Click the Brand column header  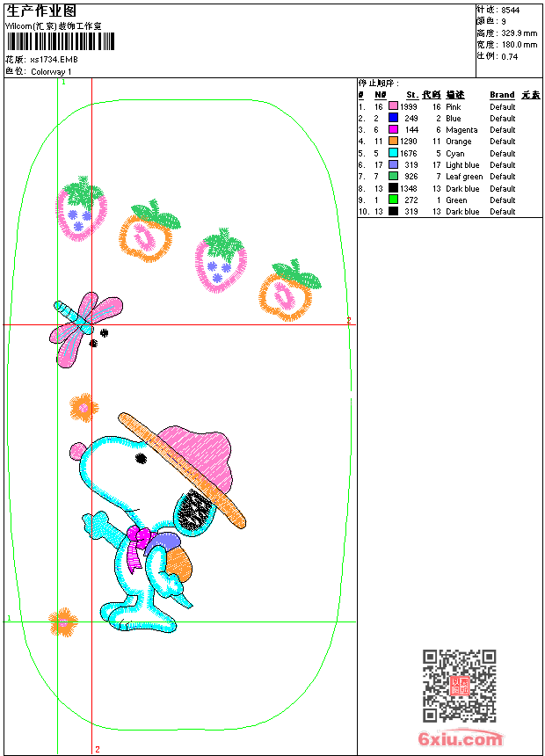[x=502, y=95]
